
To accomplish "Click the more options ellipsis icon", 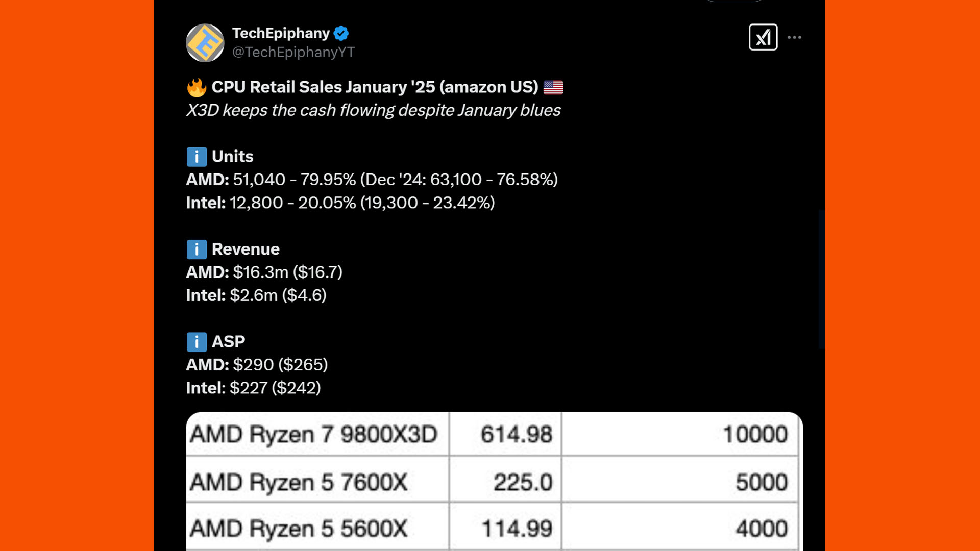I will point(795,37).
